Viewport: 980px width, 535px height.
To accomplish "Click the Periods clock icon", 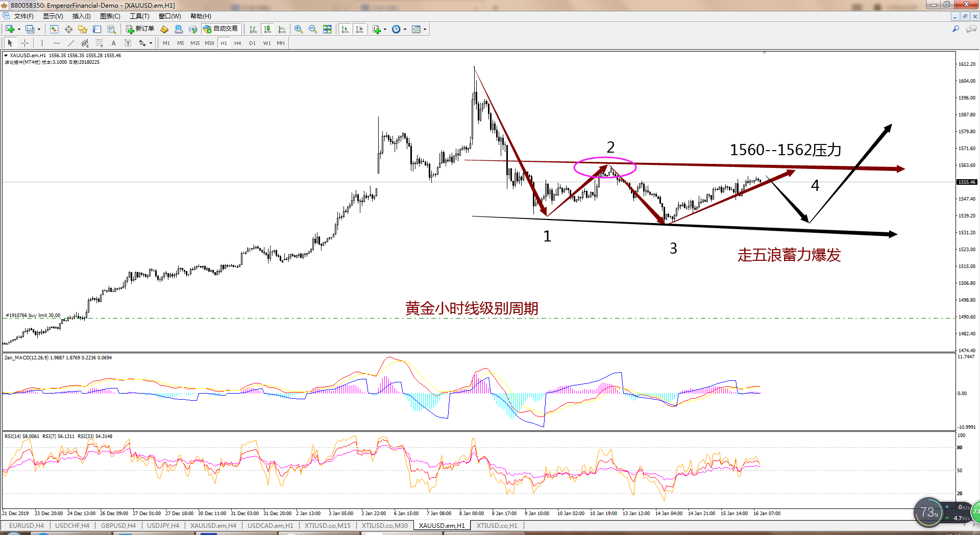I will click(396, 29).
